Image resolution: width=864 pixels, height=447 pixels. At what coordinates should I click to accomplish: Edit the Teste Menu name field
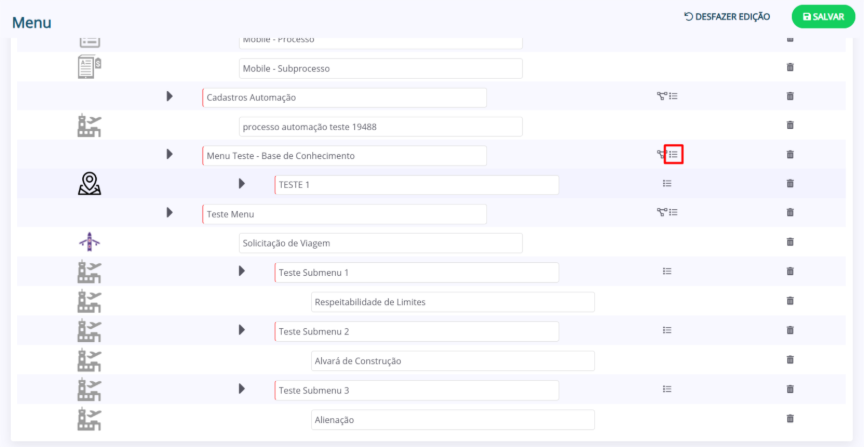[344, 214]
